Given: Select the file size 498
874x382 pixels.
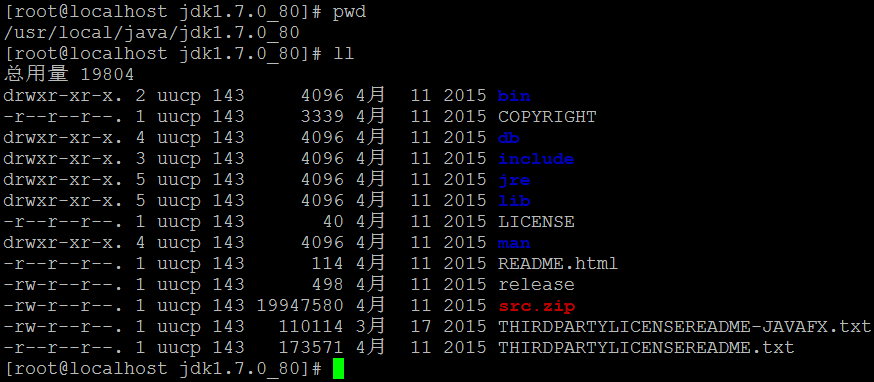Looking at the screenshot, I should (x=328, y=285).
